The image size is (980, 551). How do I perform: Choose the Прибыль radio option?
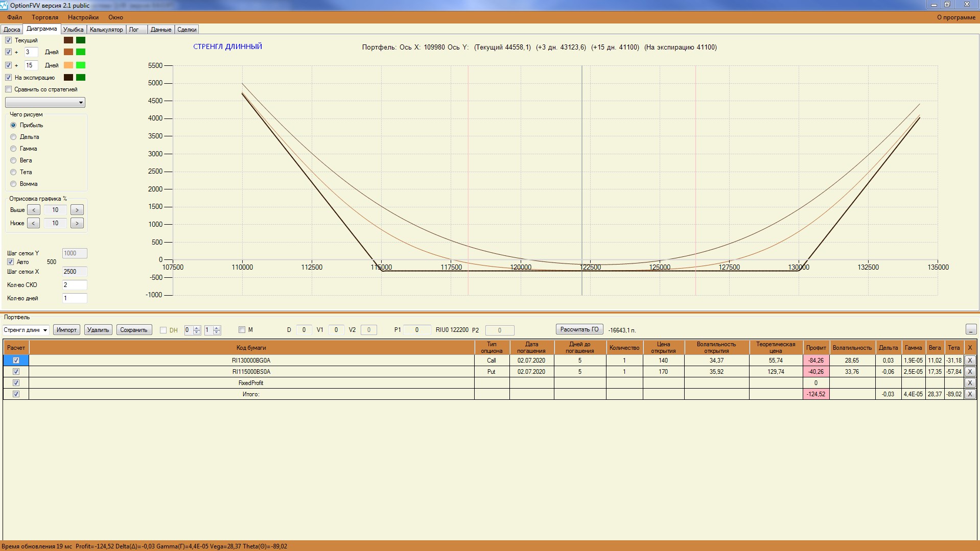pos(13,125)
